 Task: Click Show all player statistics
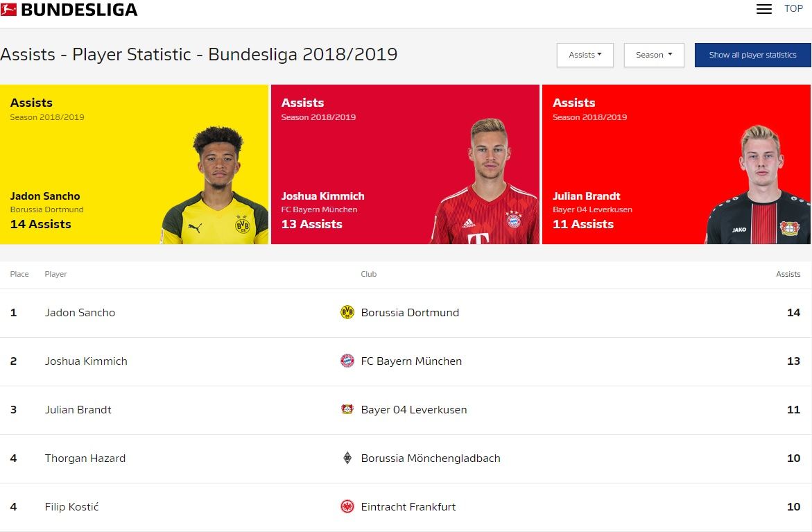click(752, 55)
